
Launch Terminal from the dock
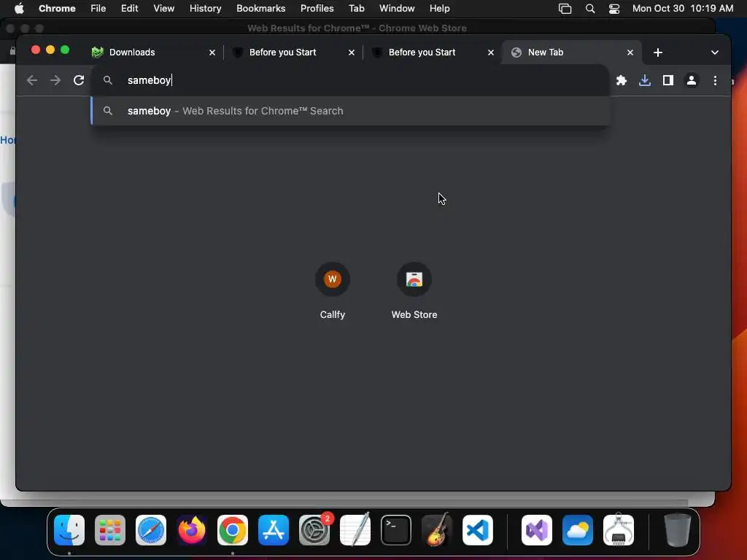coord(396,530)
